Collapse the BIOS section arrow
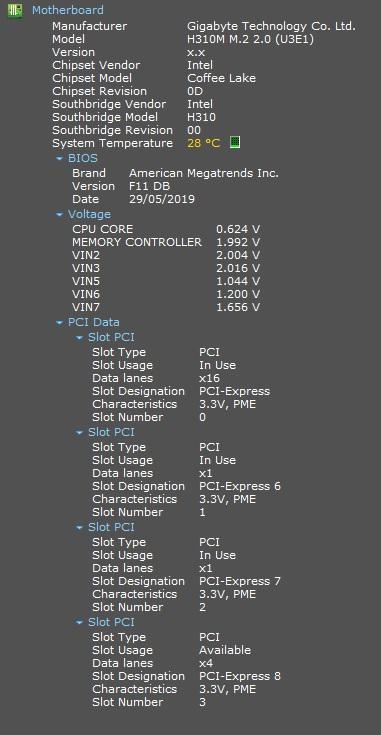Viewport: 381px width, 735px height. (x=59, y=158)
